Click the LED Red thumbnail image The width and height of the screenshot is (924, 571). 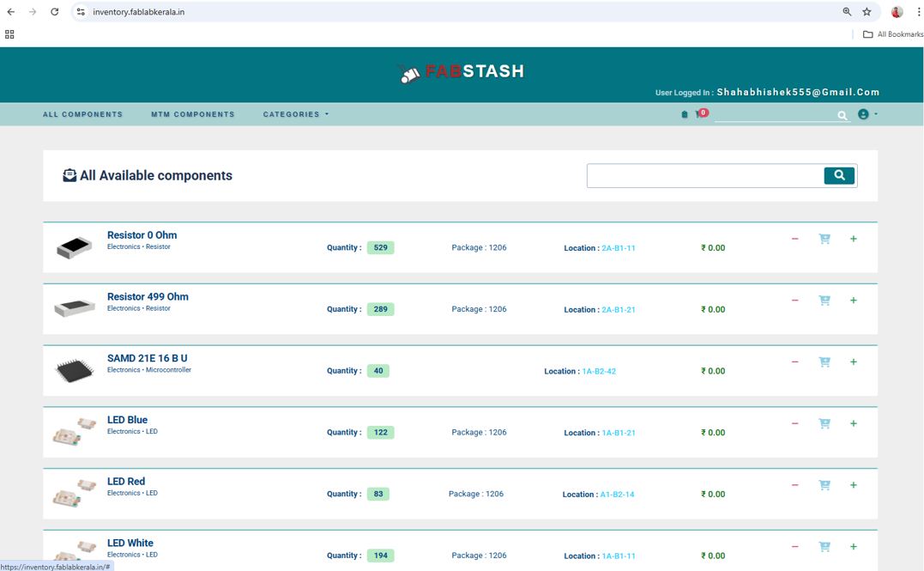tap(75, 493)
